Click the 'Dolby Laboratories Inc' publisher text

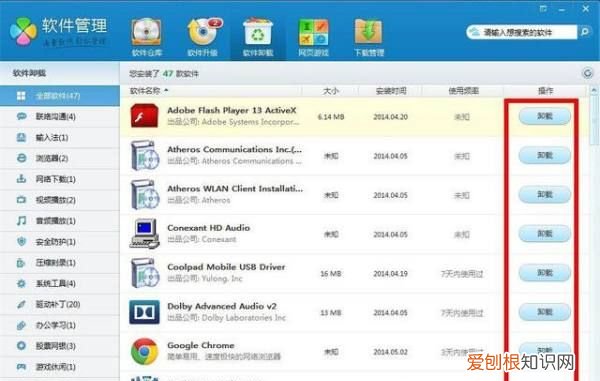tap(244, 318)
